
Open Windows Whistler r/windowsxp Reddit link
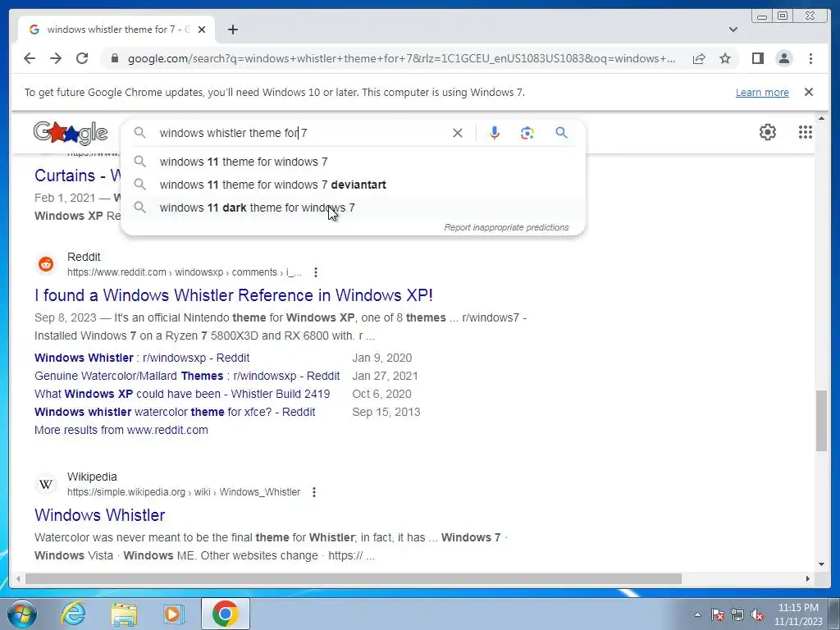[x=142, y=358]
